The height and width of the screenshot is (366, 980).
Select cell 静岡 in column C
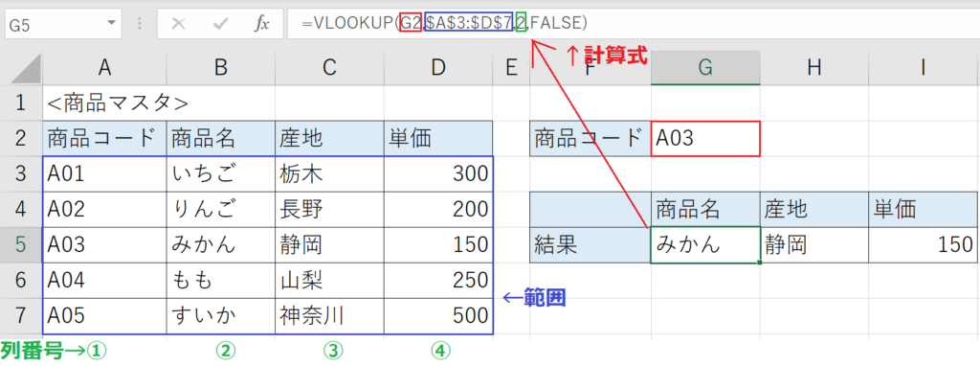click(329, 245)
